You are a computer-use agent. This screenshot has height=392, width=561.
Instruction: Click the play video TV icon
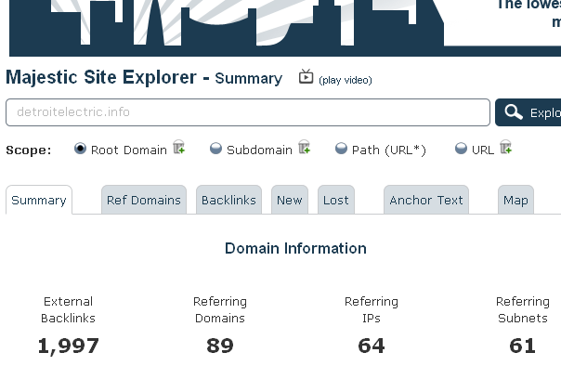(x=306, y=77)
